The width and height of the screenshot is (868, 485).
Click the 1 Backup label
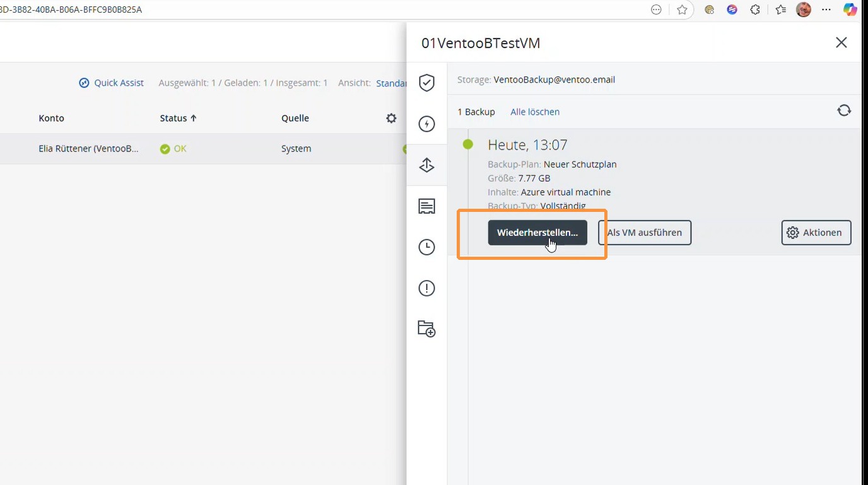476,112
